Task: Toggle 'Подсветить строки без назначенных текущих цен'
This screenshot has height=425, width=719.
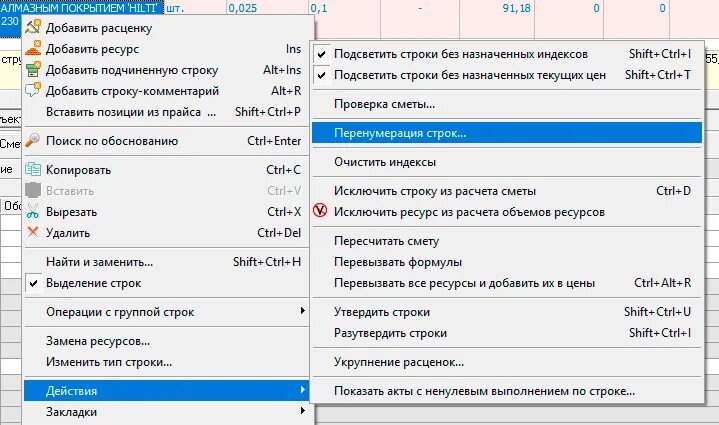Action: [x=508, y=75]
